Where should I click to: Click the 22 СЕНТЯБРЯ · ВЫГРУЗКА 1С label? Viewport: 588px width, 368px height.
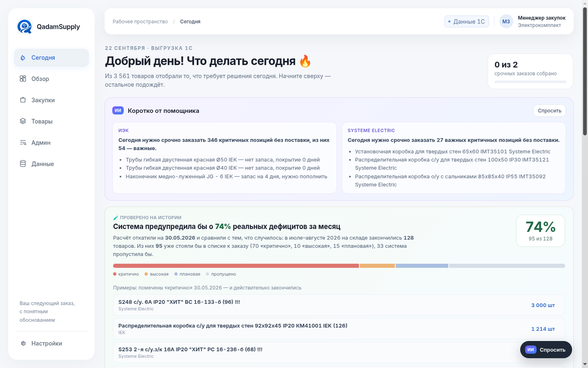click(x=148, y=48)
